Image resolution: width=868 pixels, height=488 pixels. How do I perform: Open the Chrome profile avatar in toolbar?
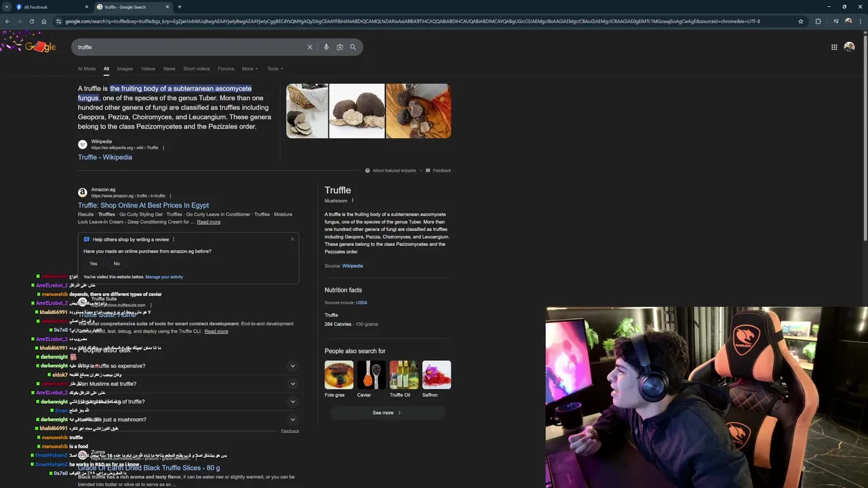[x=848, y=21]
